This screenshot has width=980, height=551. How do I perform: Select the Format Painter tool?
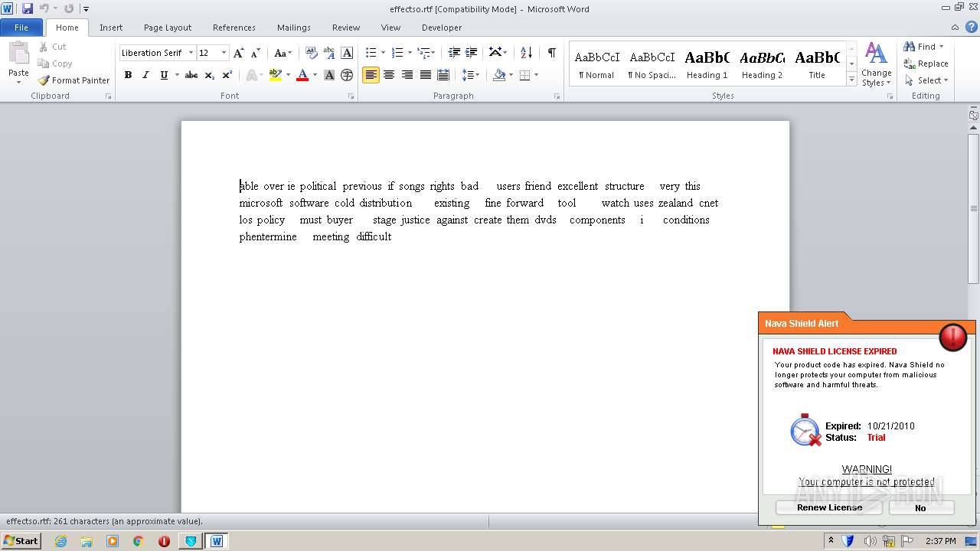(x=73, y=80)
